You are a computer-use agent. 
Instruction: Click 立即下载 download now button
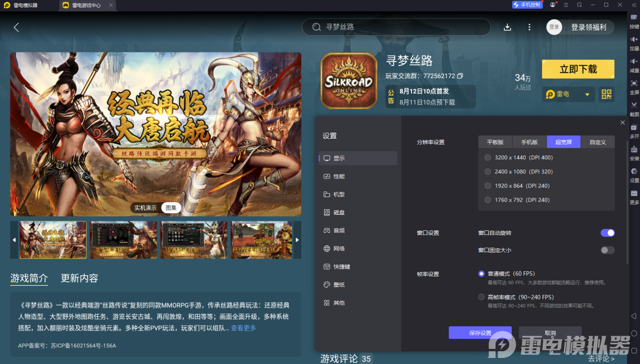578,69
